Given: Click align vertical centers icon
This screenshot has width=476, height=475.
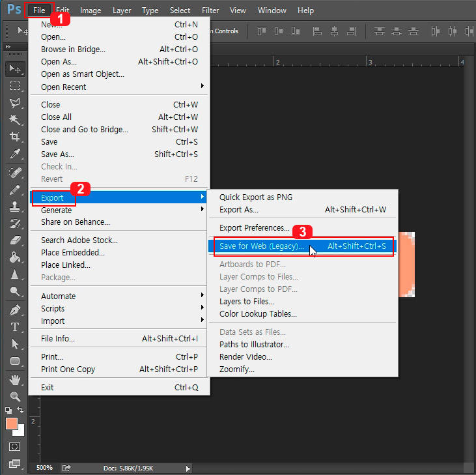Looking at the screenshot, I should tap(279, 31).
